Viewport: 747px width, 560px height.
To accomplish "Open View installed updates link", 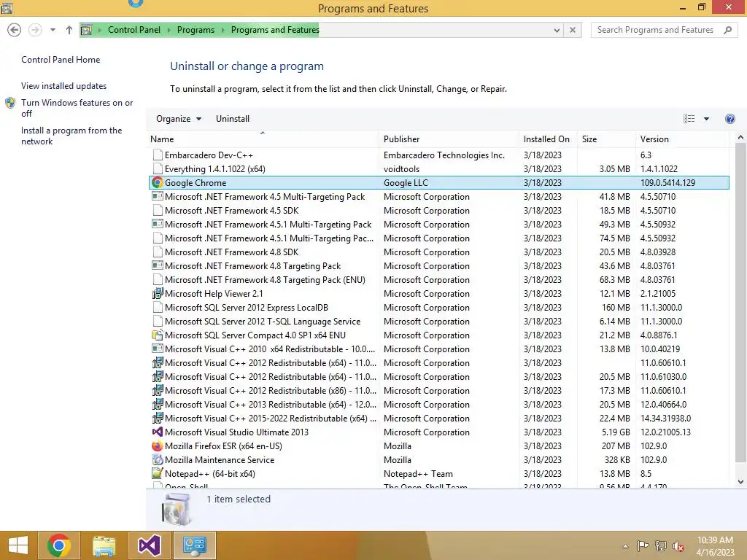I will coord(64,86).
